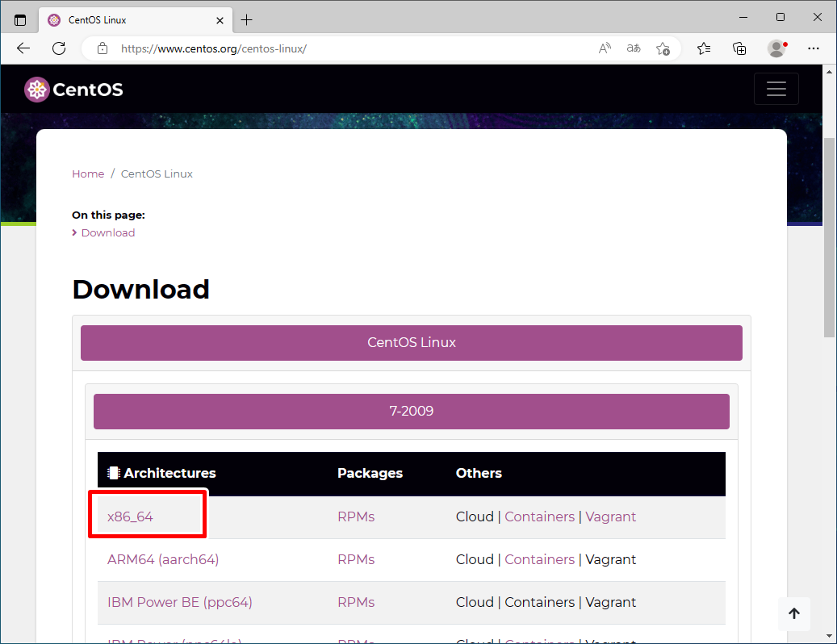The width and height of the screenshot is (837, 644).
Task: Click the scrollbar up arrow
Action: click(x=828, y=71)
